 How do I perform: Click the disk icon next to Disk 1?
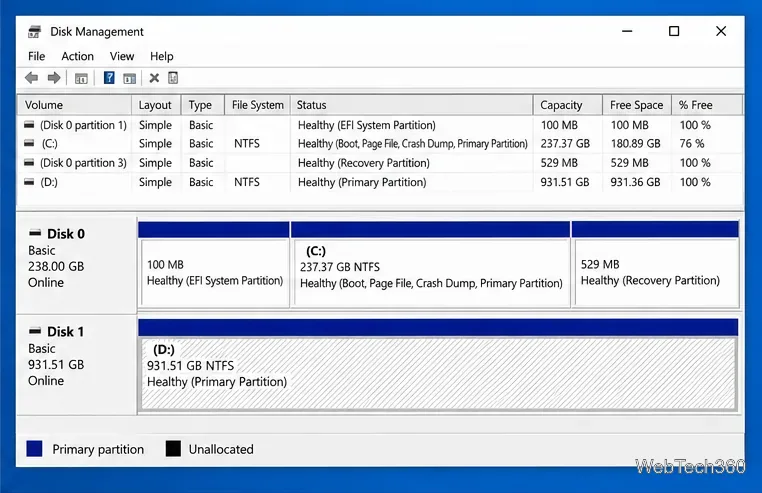(35, 331)
